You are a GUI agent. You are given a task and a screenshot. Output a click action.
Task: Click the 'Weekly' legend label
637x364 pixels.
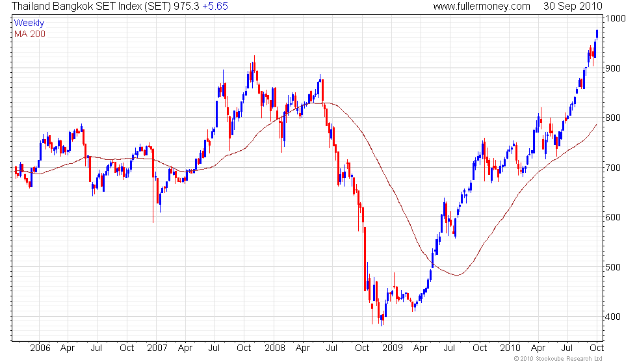tap(29, 23)
